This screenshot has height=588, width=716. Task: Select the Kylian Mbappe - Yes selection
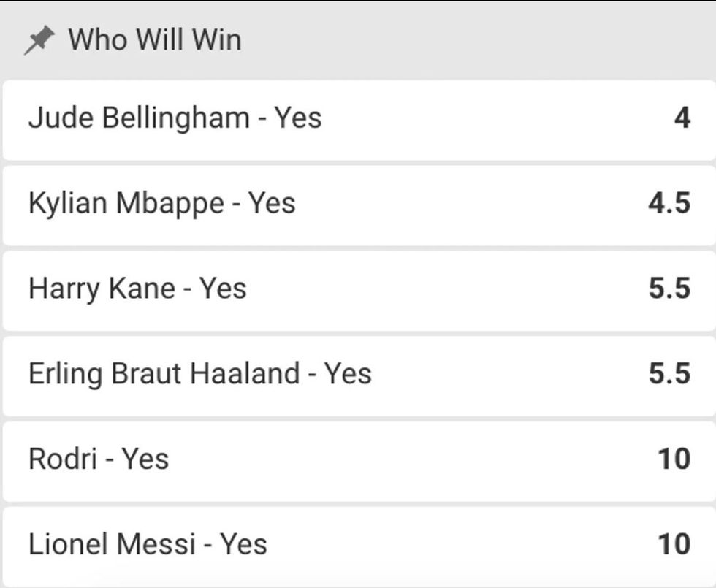161,203
